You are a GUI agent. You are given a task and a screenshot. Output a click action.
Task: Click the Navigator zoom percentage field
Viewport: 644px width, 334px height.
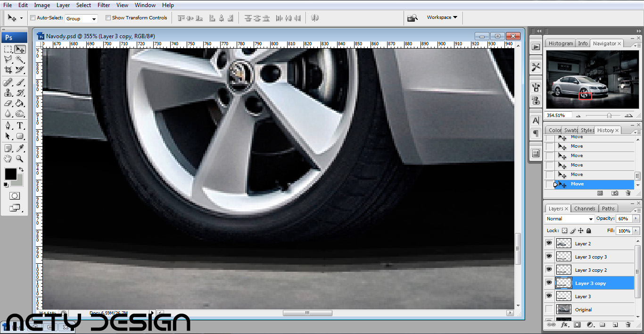558,116
